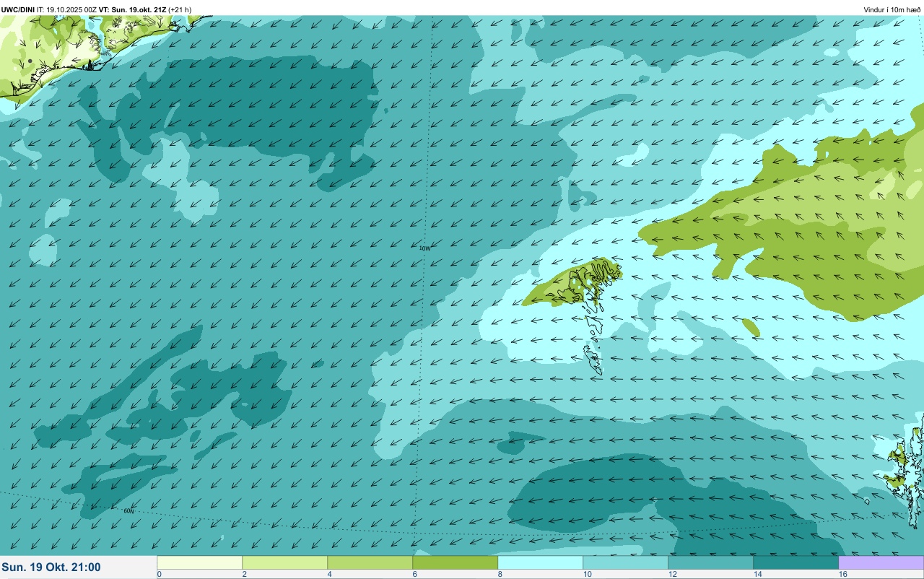Click the 'Vindur í 10m hæð' title text
Viewport: 924px width, 579px height.
point(892,9)
